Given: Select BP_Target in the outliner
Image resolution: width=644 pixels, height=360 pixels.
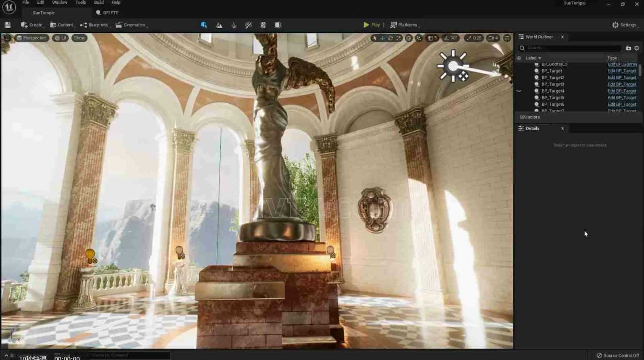Looking at the screenshot, I should pyautogui.click(x=552, y=71).
